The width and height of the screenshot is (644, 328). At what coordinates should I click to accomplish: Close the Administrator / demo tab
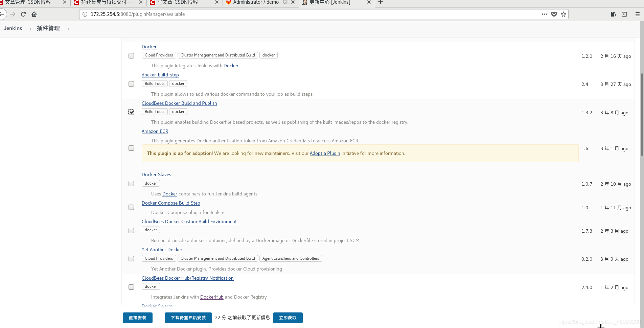coord(293,2)
